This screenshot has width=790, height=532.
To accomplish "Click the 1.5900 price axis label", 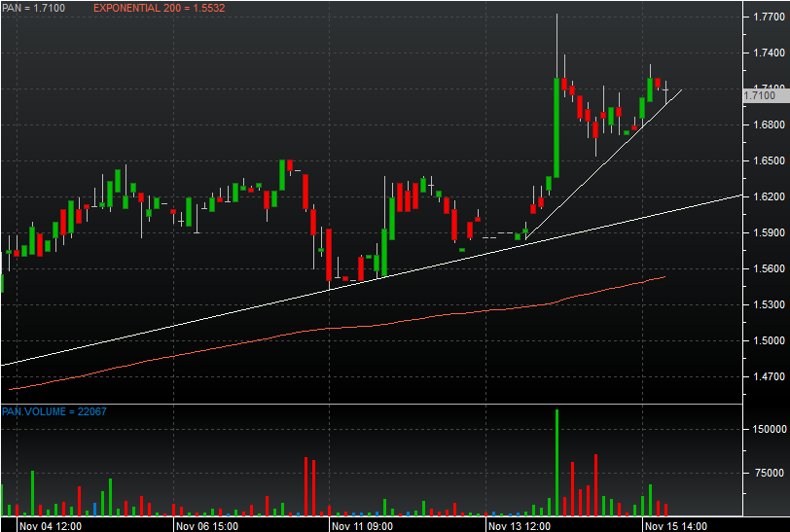I will tap(769, 232).
